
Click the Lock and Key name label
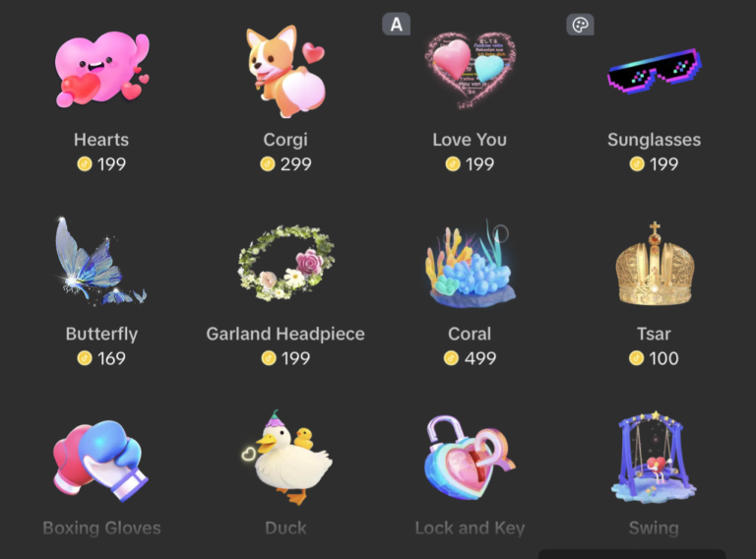coord(471,528)
